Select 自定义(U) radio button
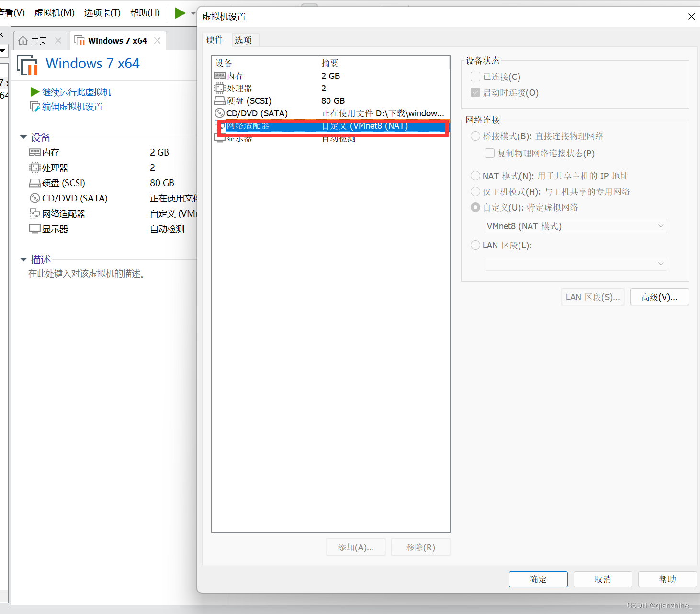 (x=475, y=207)
